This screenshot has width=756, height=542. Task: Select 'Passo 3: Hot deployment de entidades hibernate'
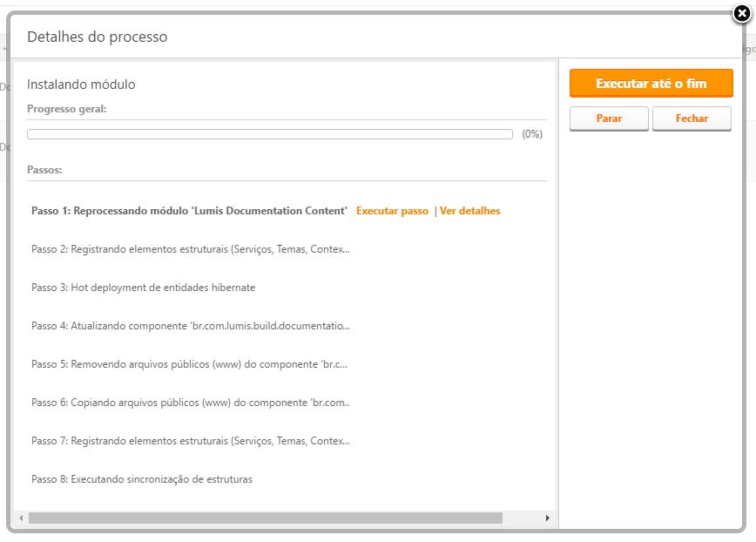coord(143,288)
